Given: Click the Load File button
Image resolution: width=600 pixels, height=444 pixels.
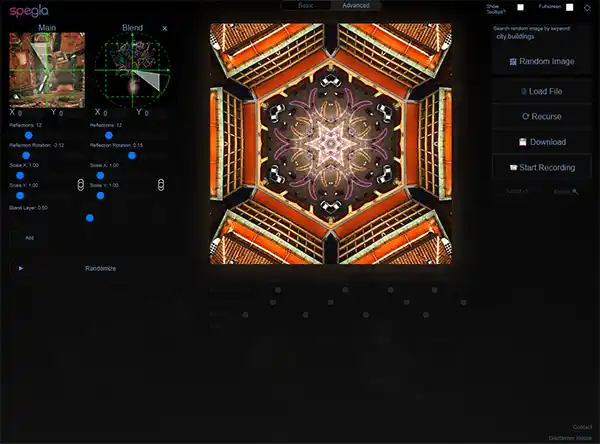Looking at the screenshot, I should click(541, 91).
